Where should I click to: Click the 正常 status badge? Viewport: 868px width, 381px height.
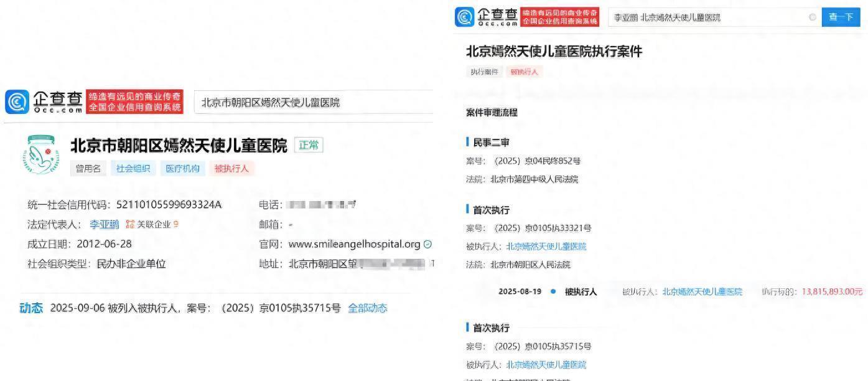tap(309, 146)
